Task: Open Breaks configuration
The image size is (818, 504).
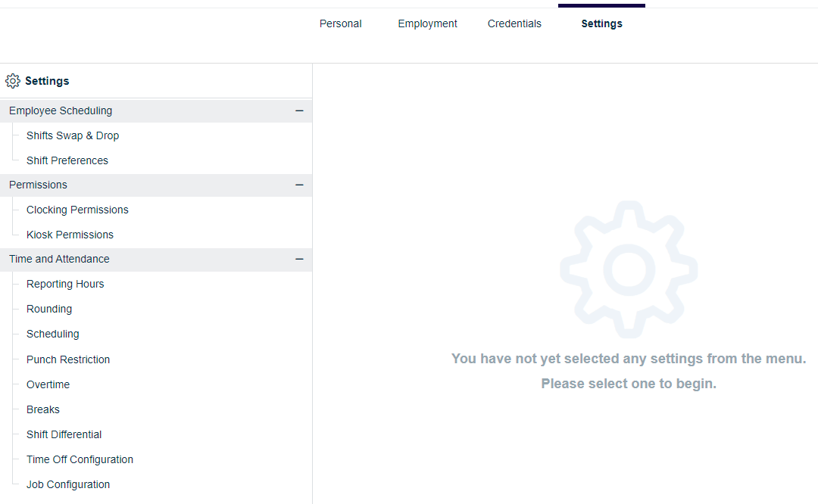Action: pyautogui.click(x=42, y=409)
